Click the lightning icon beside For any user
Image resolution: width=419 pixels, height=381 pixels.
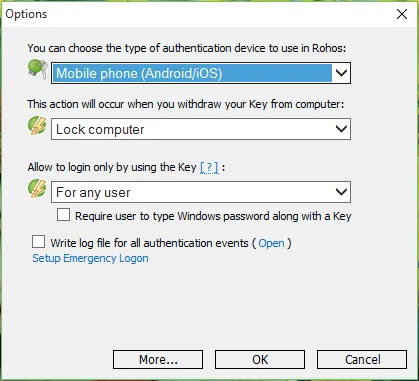(37, 188)
